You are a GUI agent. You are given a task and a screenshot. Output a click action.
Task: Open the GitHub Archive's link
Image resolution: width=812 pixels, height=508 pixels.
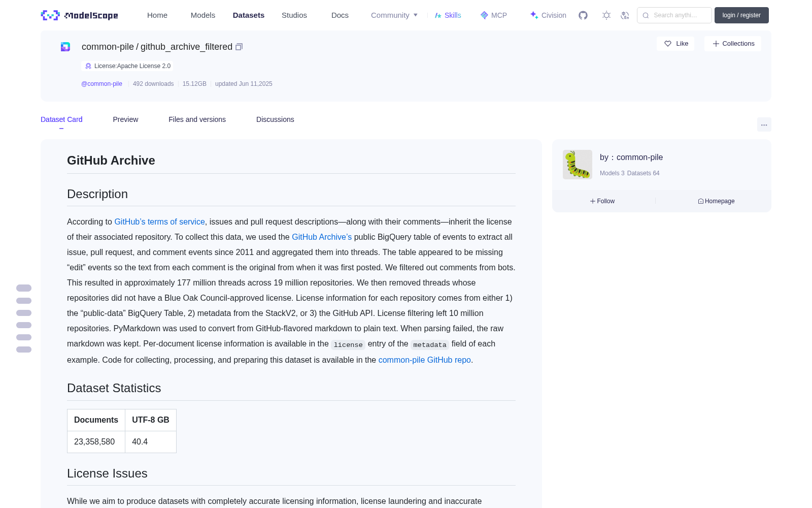322,237
